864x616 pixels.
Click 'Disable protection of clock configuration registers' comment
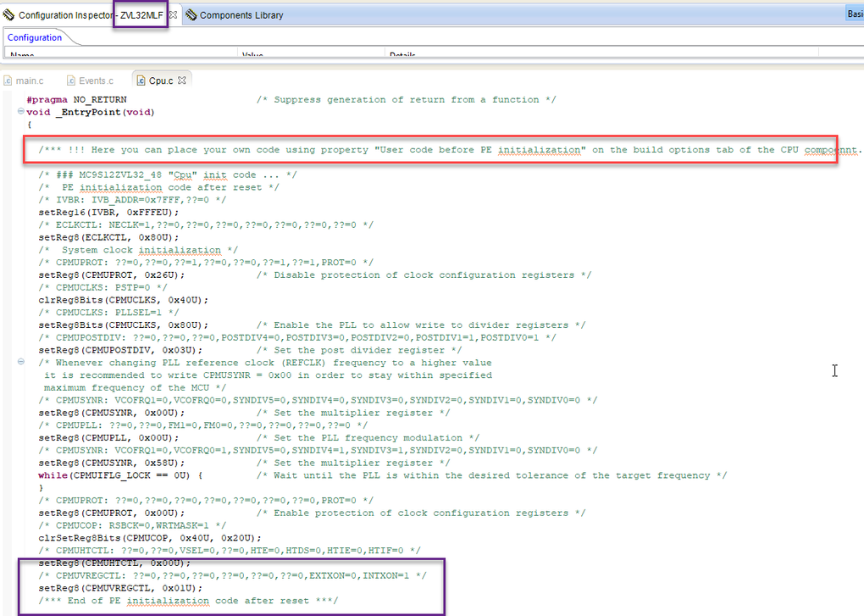424,275
